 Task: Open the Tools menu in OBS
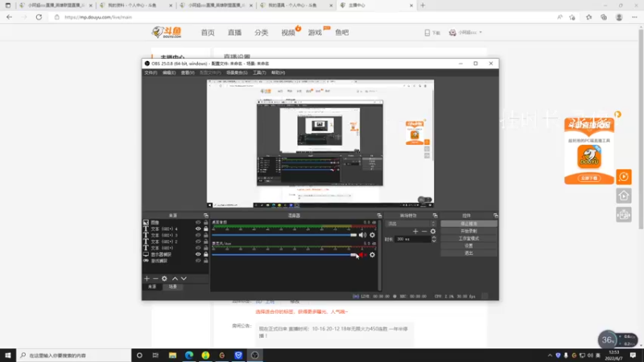[x=259, y=72]
